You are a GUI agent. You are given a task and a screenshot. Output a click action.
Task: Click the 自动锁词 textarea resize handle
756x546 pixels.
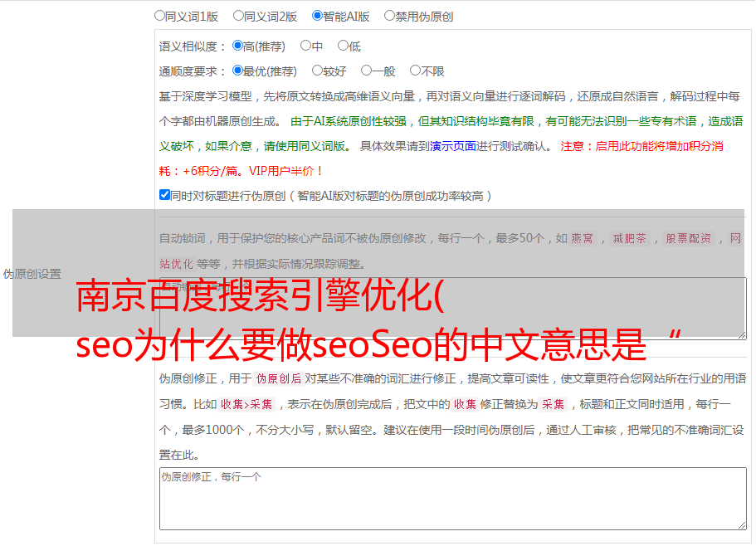click(742, 334)
